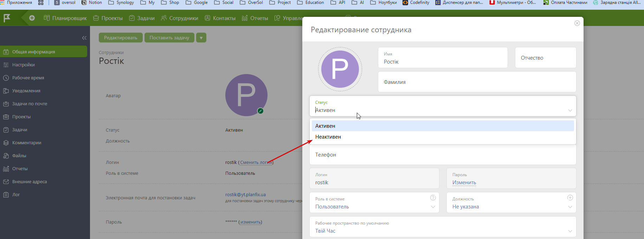644x239 pixels.
Task: Open the Notion bookmark
Action: [x=92, y=2]
